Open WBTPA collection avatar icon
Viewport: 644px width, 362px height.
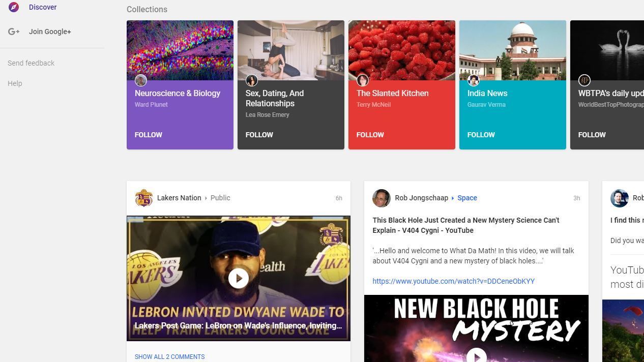584,80
